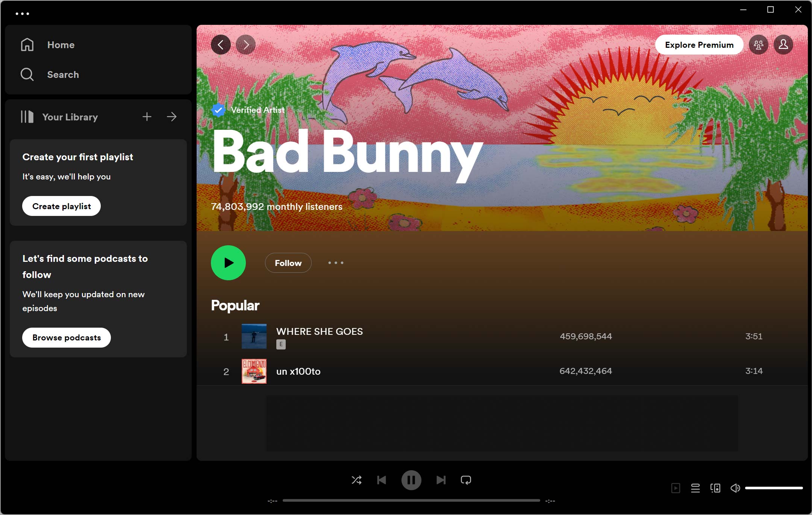Click play count 459,698,544
Screen dimensions: 812x515
(x=586, y=336)
